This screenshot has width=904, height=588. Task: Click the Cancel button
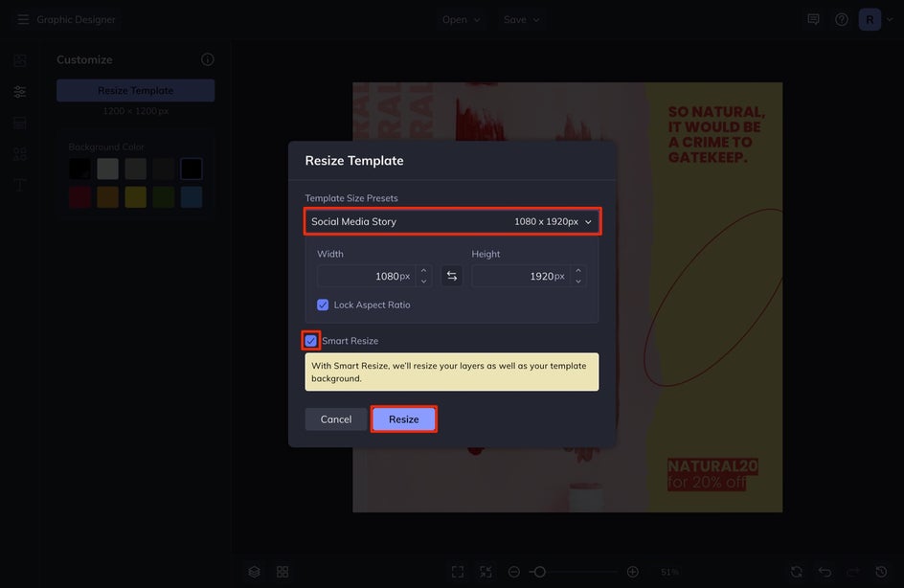336,419
